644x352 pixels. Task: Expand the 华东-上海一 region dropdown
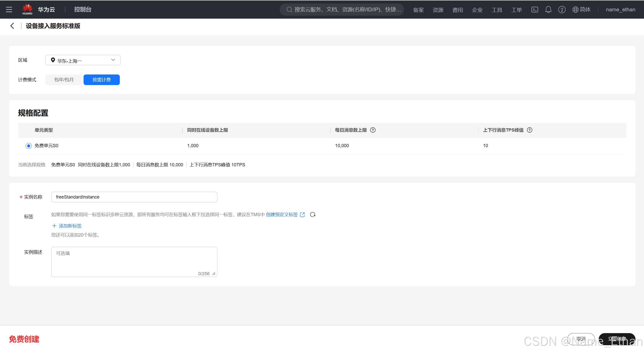[x=83, y=60]
